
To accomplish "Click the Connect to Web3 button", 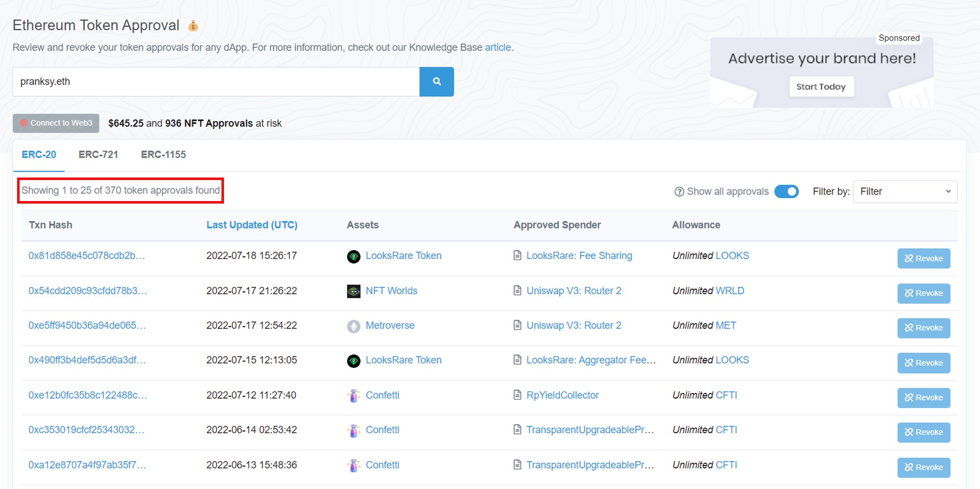I will click(x=55, y=123).
